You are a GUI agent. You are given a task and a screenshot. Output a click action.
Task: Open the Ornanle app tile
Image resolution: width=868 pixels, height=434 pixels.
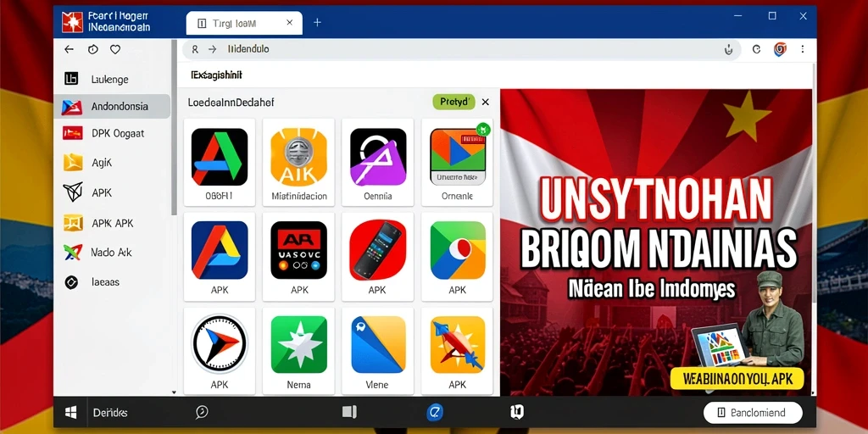click(x=457, y=162)
